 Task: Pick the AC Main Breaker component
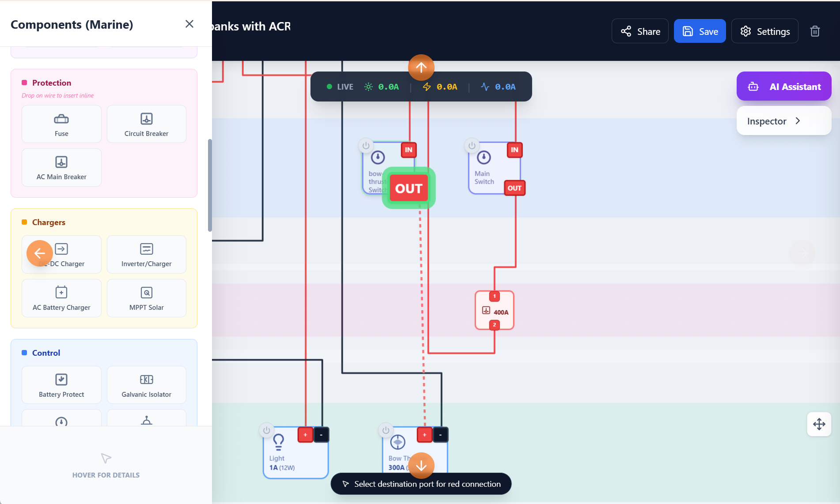[61, 167]
